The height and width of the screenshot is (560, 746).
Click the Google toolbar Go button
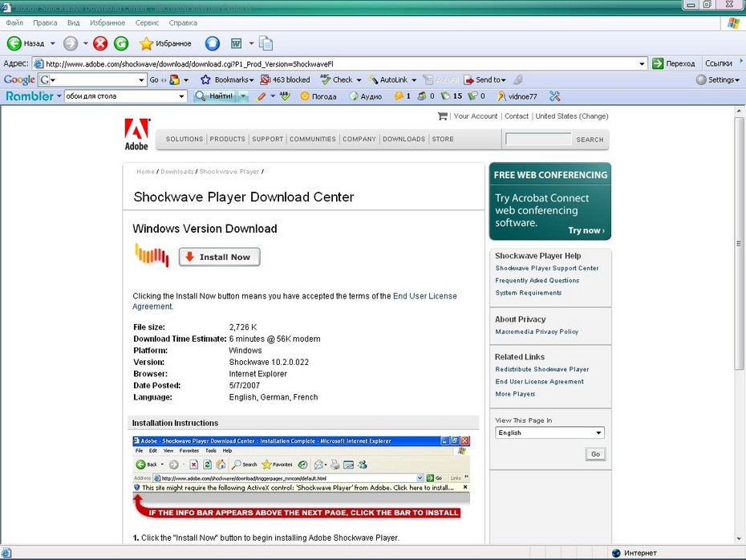pos(154,79)
